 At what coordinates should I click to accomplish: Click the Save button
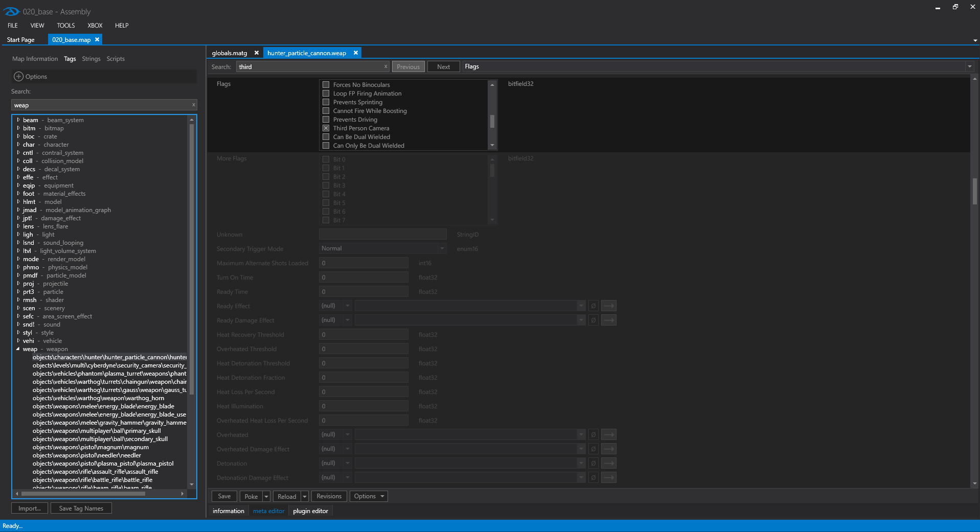[x=224, y=496]
